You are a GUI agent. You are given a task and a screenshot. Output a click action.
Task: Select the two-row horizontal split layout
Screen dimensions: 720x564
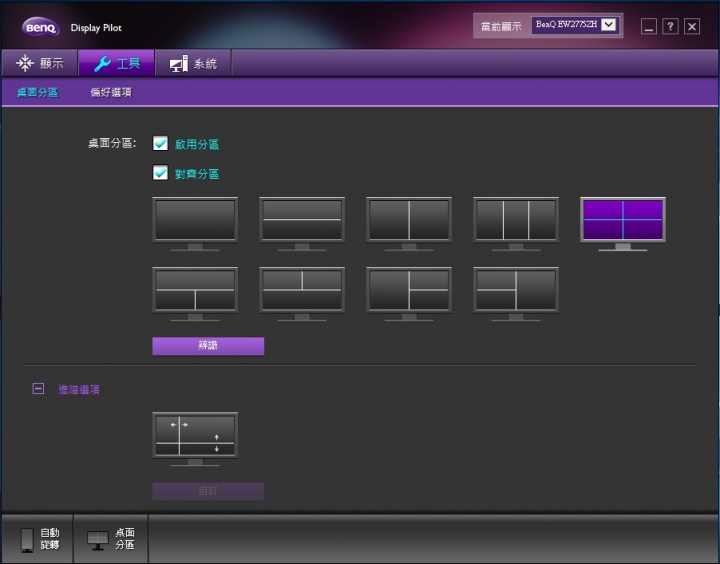click(x=302, y=224)
